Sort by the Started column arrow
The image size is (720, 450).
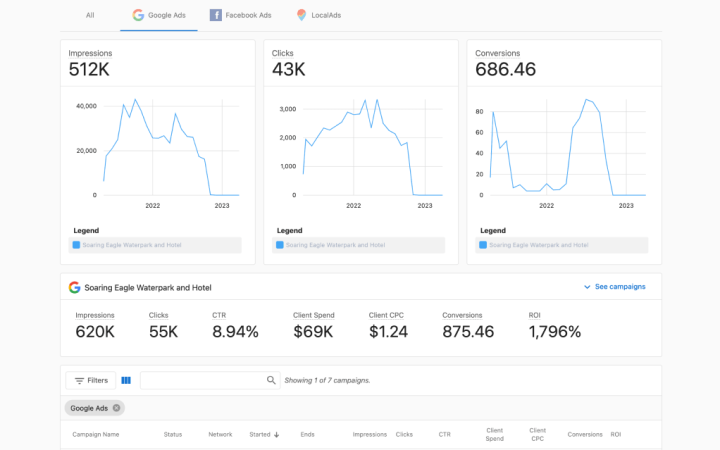click(276, 434)
